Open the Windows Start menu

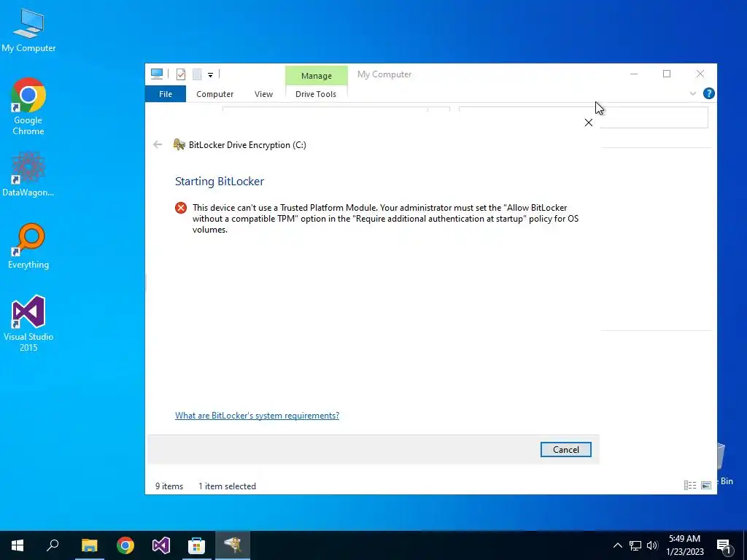coord(18,545)
